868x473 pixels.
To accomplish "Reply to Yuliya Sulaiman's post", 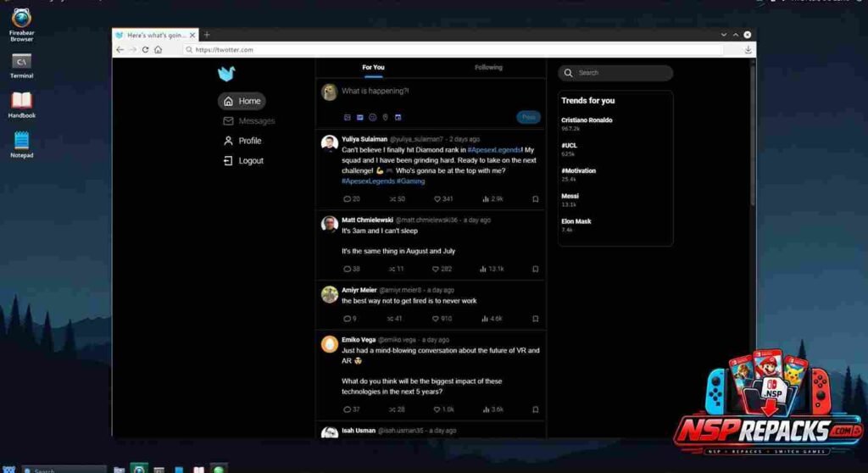I will [352, 199].
